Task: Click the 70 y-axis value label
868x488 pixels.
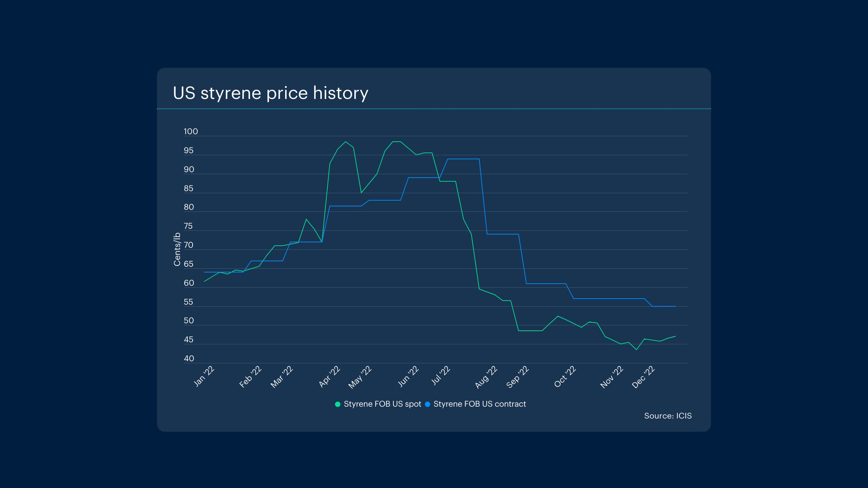Action: point(189,245)
